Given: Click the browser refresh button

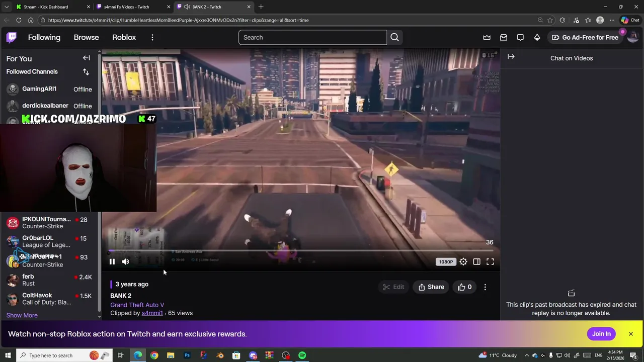Looking at the screenshot, I should point(19,20).
